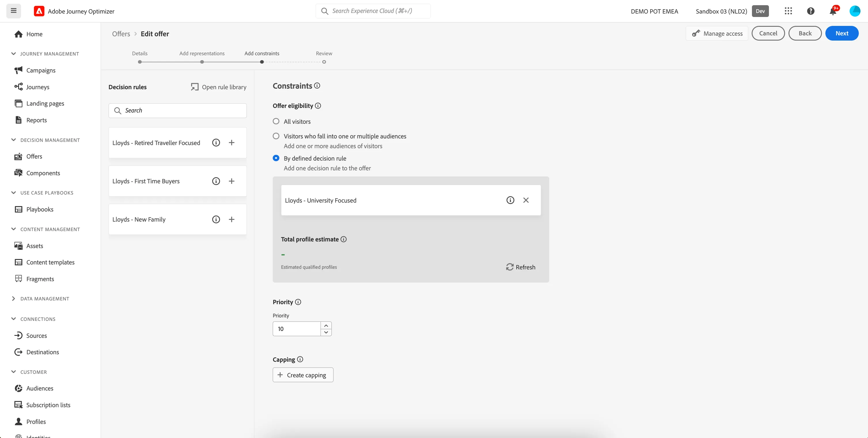Add Lloyds - Retired Traveller Focused rule
This screenshot has height=438, width=868.
(232, 143)
